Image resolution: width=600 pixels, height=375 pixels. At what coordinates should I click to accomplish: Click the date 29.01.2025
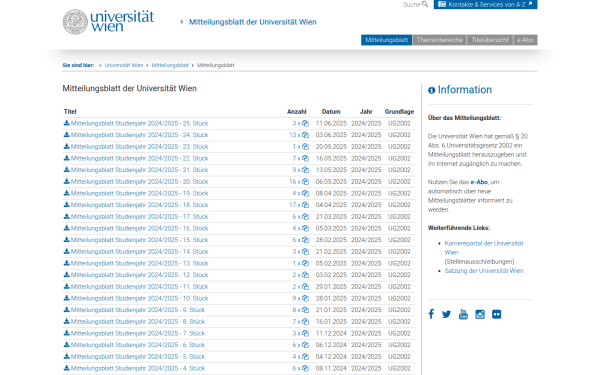click(331, 286)
